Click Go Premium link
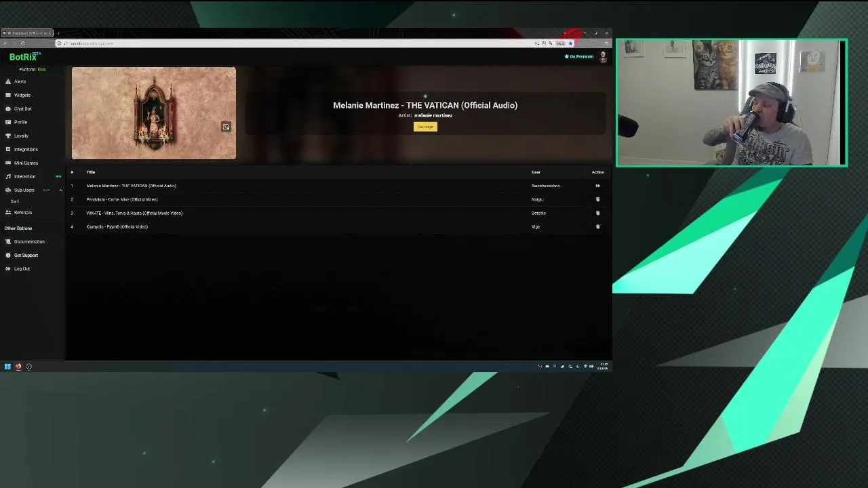The image size is (868, 488). [x=579, y=56]
